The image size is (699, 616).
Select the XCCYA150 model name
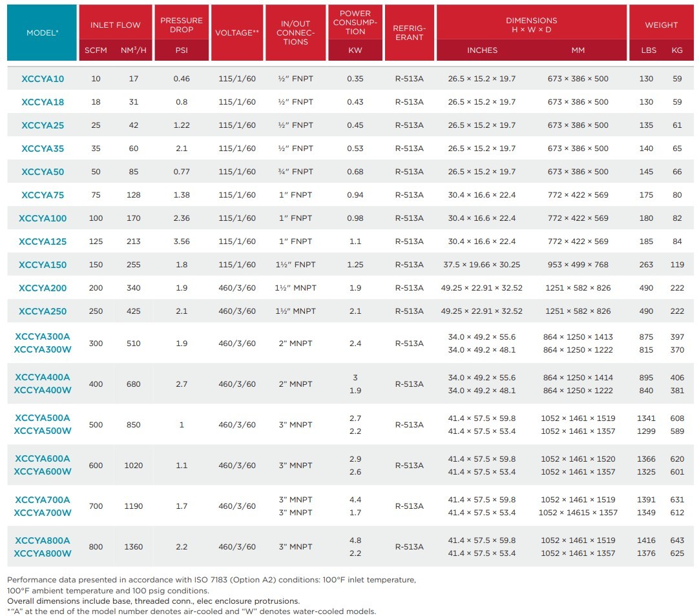click(x=43, y=265)
